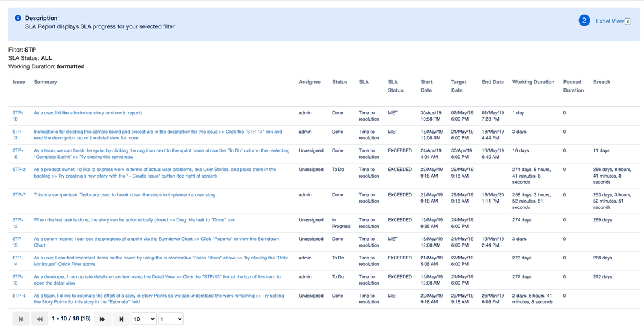Click the Target Date column header
644x335 pixels.
coord(459,86)
